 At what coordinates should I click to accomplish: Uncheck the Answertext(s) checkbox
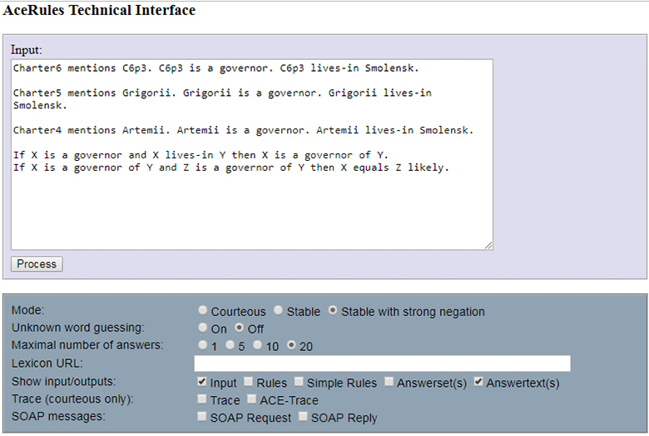coord(480,382)
